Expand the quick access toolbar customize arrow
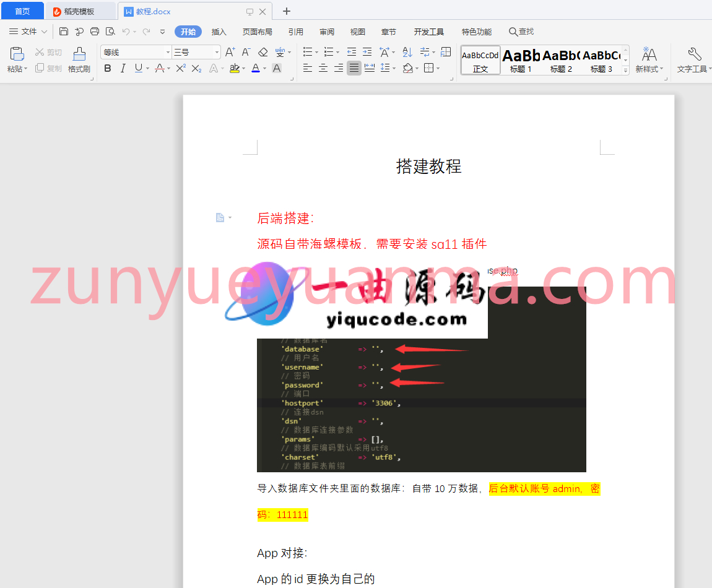Image resolution: width=712 pixels, height=588 pixels. (x=162, y=32)
